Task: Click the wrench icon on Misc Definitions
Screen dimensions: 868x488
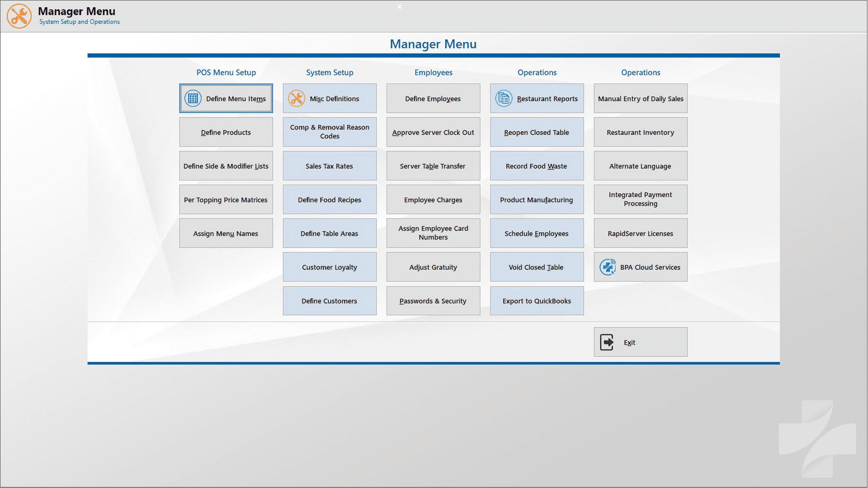Action: click(x=296, y=99)
